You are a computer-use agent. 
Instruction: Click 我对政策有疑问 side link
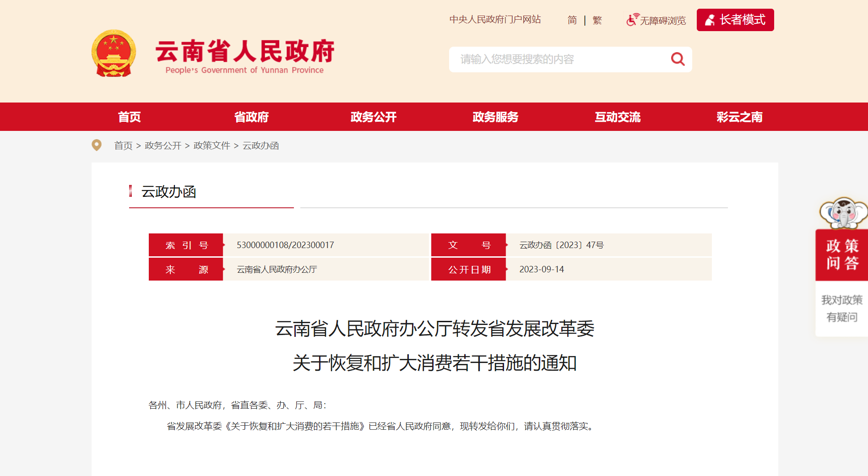tap(841, 308)
